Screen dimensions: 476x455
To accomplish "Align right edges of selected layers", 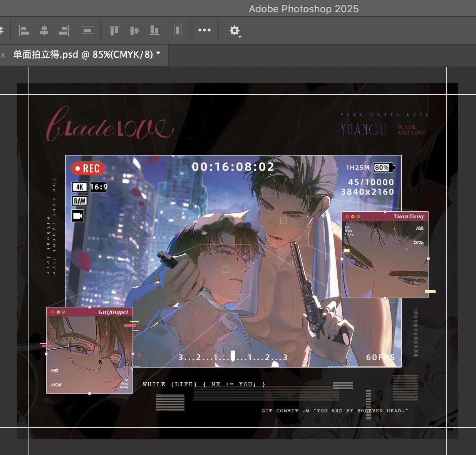I will 64,30.
